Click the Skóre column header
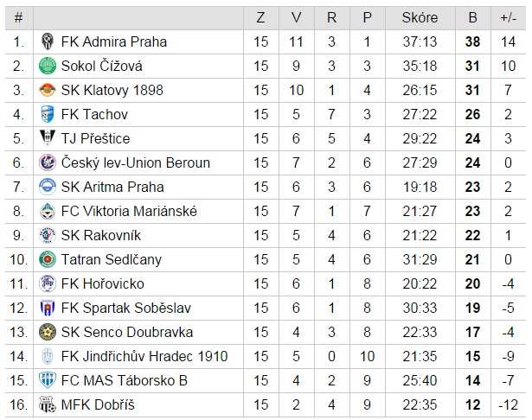The image size is (532, 420). 420,17
